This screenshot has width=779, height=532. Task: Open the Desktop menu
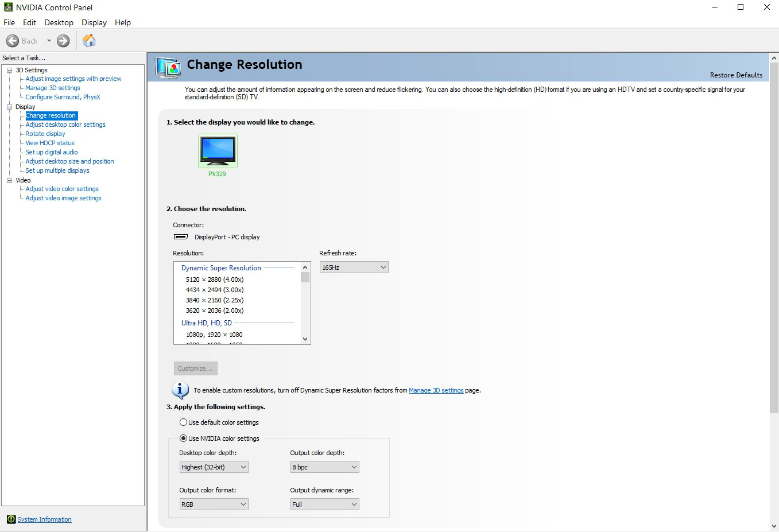(59, 22)
